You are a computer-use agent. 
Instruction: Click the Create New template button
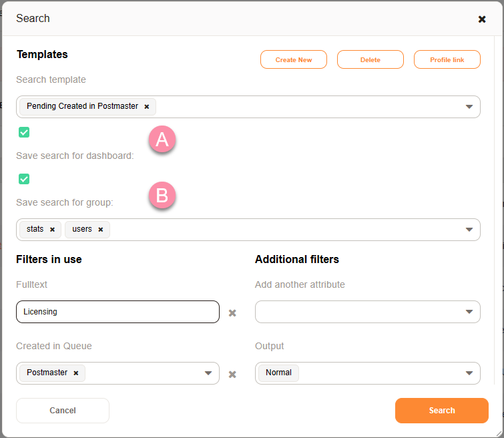(294, 59)
